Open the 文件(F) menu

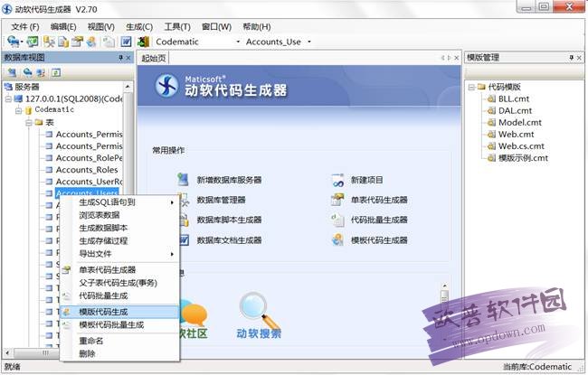(x=25, y=27)
